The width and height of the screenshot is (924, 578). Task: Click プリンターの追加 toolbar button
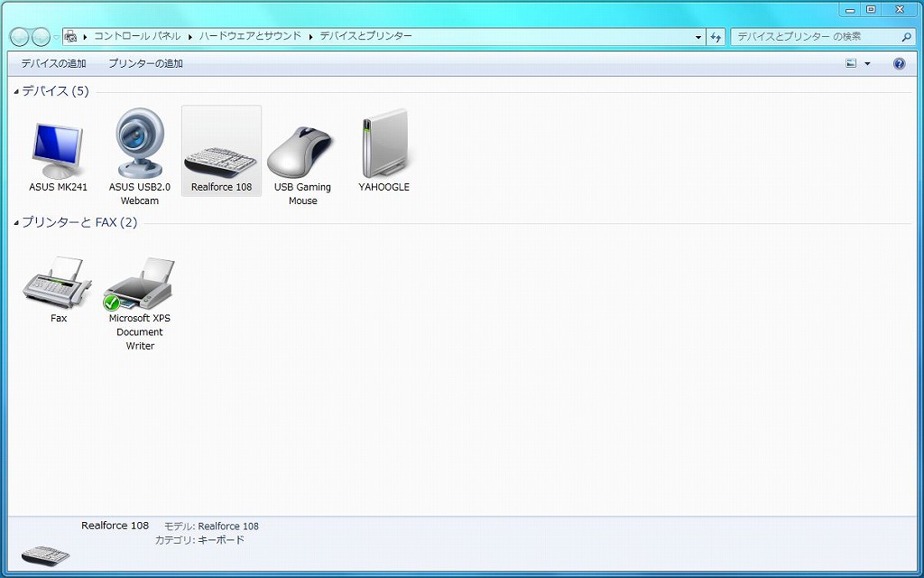[x=145, y=63]
